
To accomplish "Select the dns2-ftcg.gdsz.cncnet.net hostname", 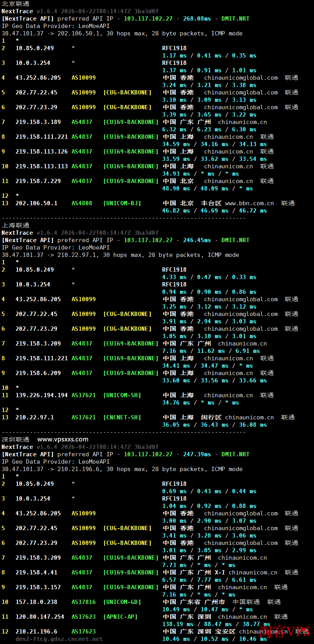I will point(59,639).
